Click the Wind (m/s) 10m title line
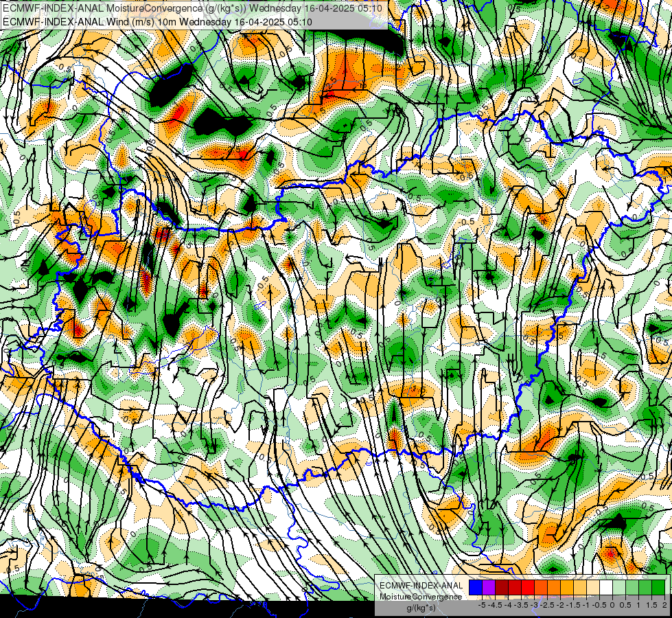This screenshot has height=618, width=672. tap(157, 22)
